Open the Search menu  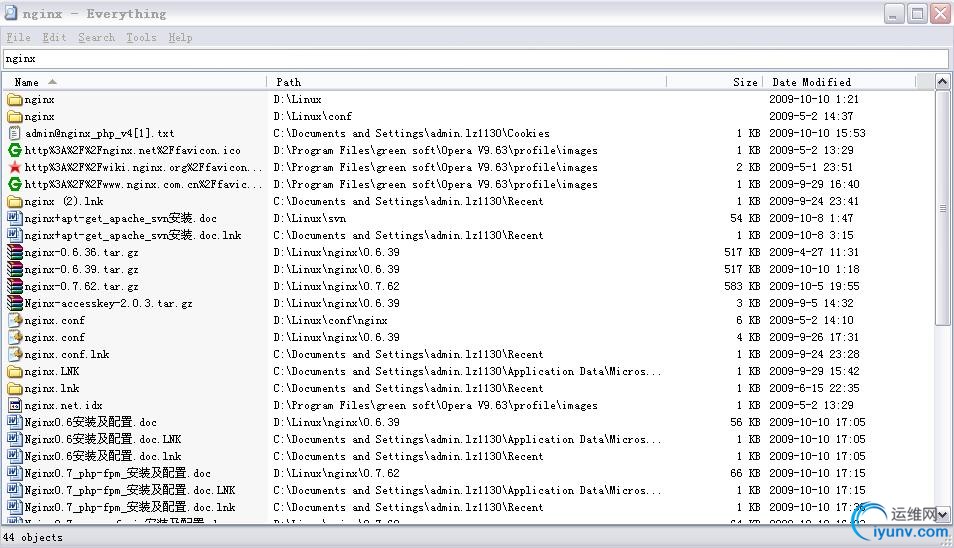96,38
